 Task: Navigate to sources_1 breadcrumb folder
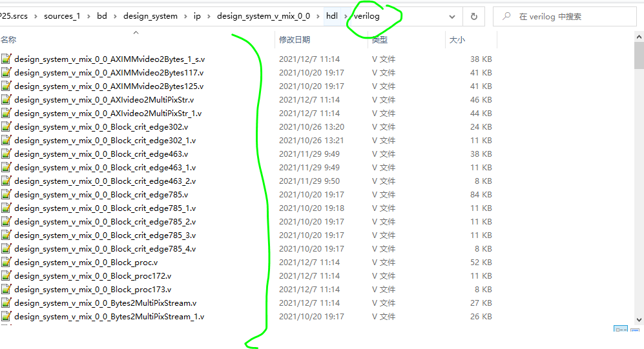pos(62,16)
